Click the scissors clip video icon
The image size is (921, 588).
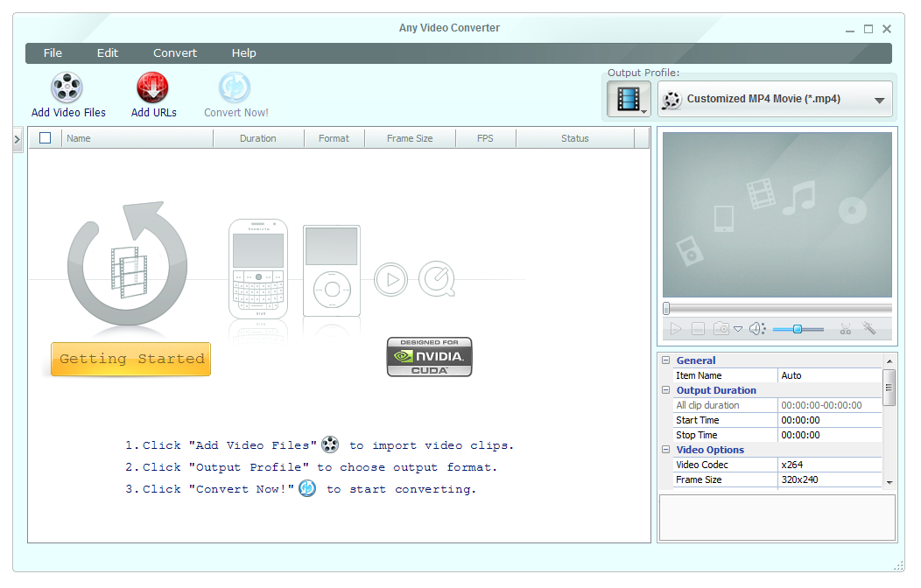coord(846,329)
